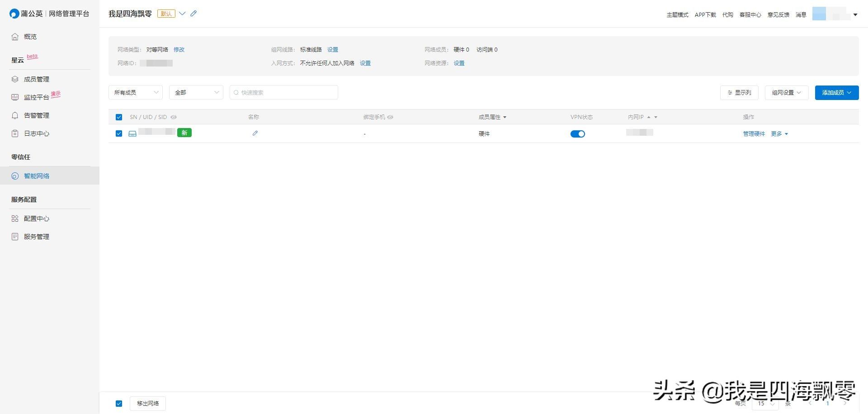Open 配置中心 in the sidebar
The width and height of the screenshot is (868, 414).
[36, 219]
